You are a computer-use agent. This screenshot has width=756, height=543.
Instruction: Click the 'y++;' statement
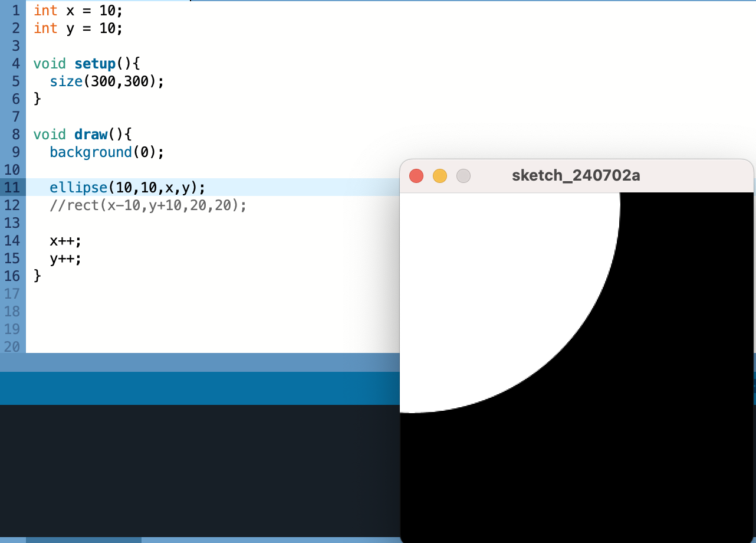coord(66,259)
